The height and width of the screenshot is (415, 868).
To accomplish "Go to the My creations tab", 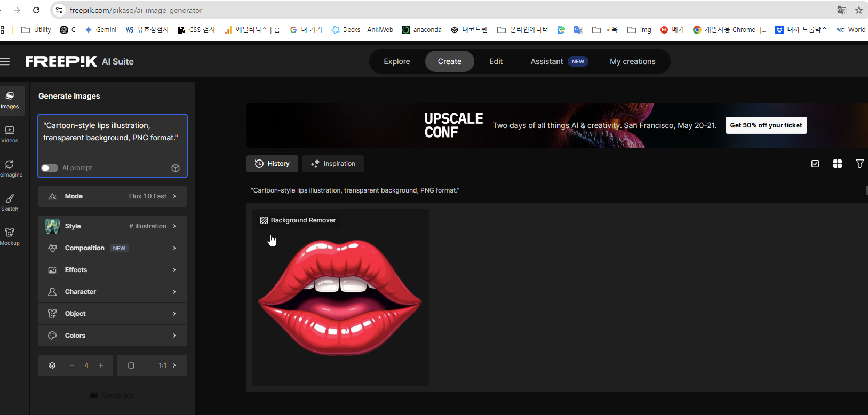I will (632, 61).
